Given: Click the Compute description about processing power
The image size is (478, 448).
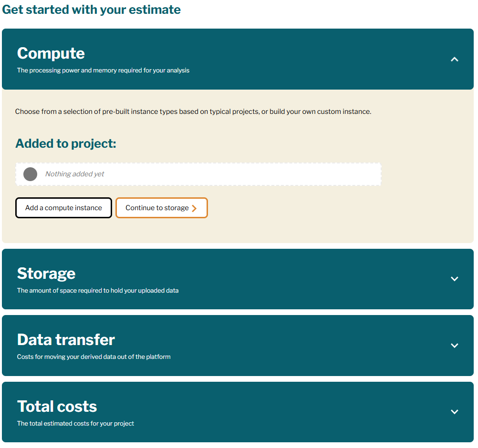Looking at the screenshot, I should coord(103,71).
